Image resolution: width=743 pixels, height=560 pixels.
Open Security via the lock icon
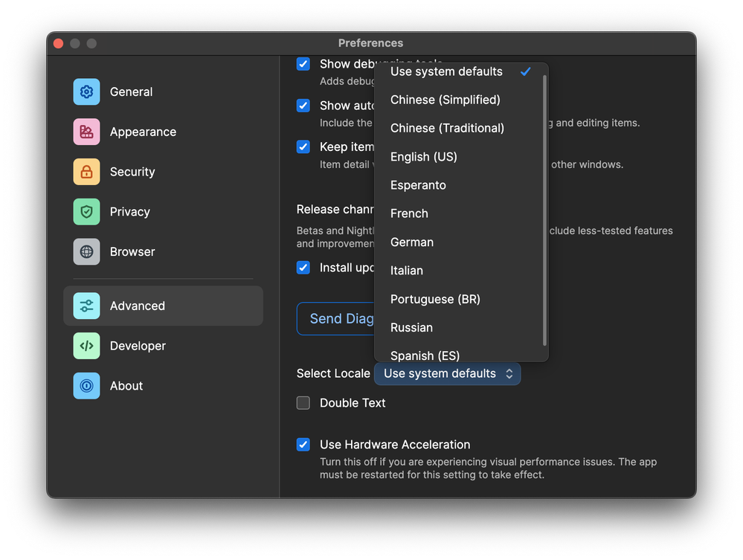pyautogui.click(x=86, y=172)
